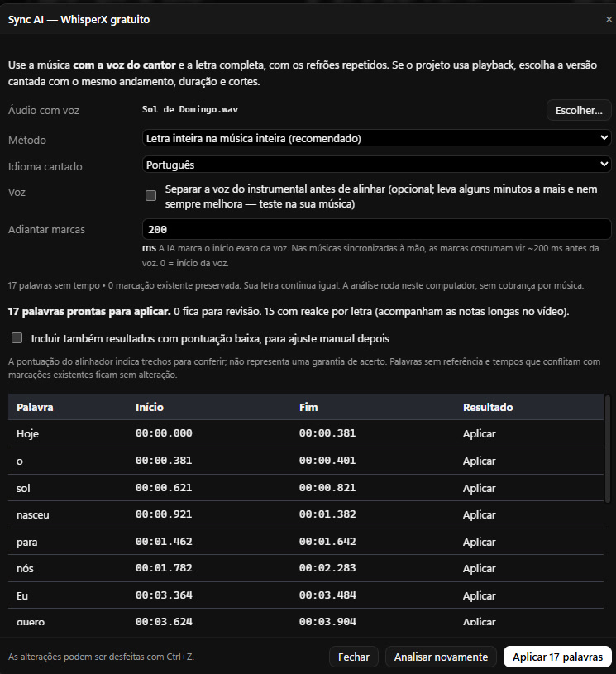Image resolution: width=616 pixels, height=674 pixels.
Task: Click start time 00:00.621
Action: (x=164, y=487)
